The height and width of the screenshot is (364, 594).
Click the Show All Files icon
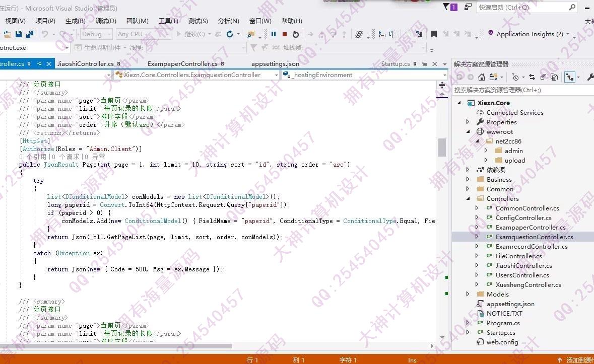554,77
